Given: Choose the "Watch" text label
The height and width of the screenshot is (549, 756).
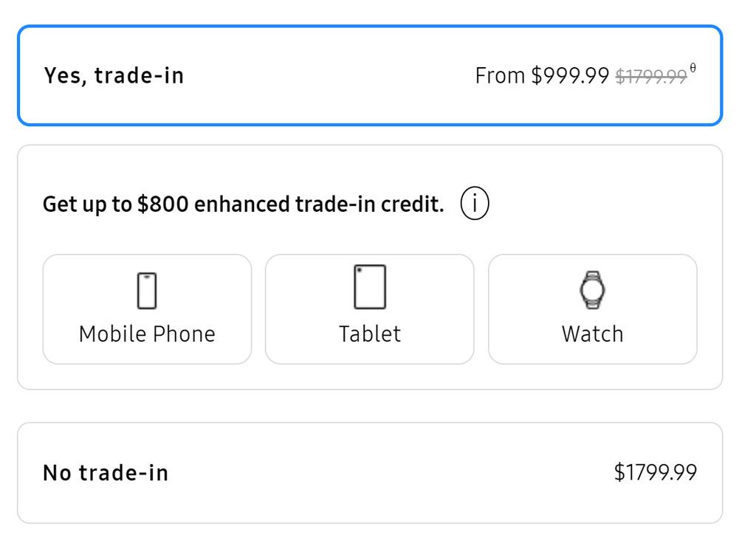Looking at the screenshot, I should pos(592,334).
